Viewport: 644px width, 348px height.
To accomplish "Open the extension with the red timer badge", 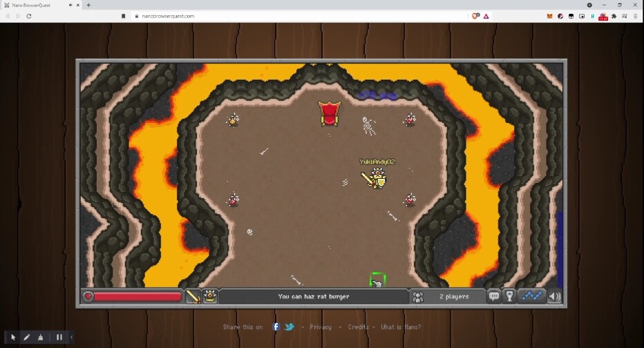I will point(603,17).
